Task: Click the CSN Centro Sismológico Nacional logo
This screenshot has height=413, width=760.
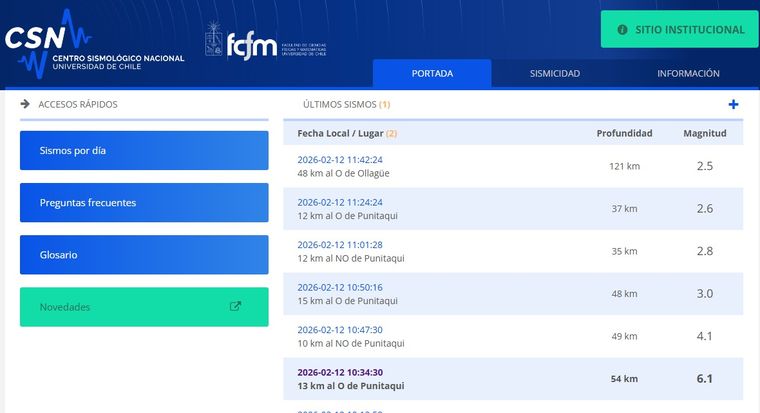Action: point(95,44)
